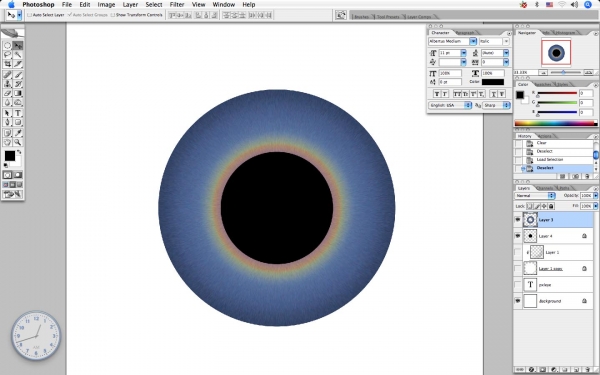This screenshot has height=375, width=600.
Task: Select the Move tool in toolbox
Action: [x=18, y=46]
